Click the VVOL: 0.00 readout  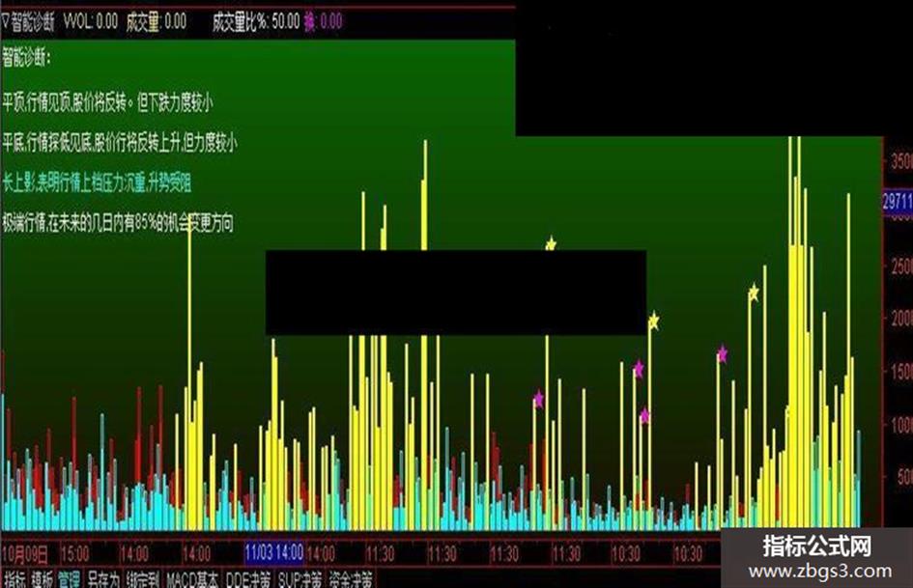pos(91,22)
